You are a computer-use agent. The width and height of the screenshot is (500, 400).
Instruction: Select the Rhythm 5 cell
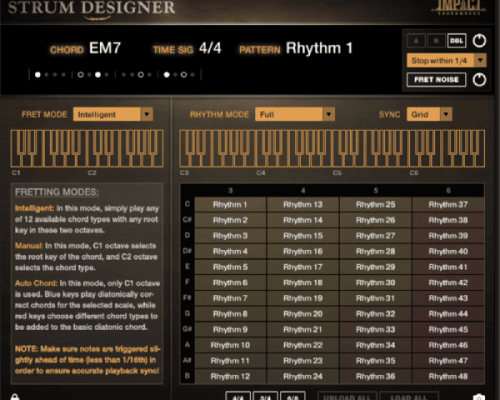[x=230, y=267]
